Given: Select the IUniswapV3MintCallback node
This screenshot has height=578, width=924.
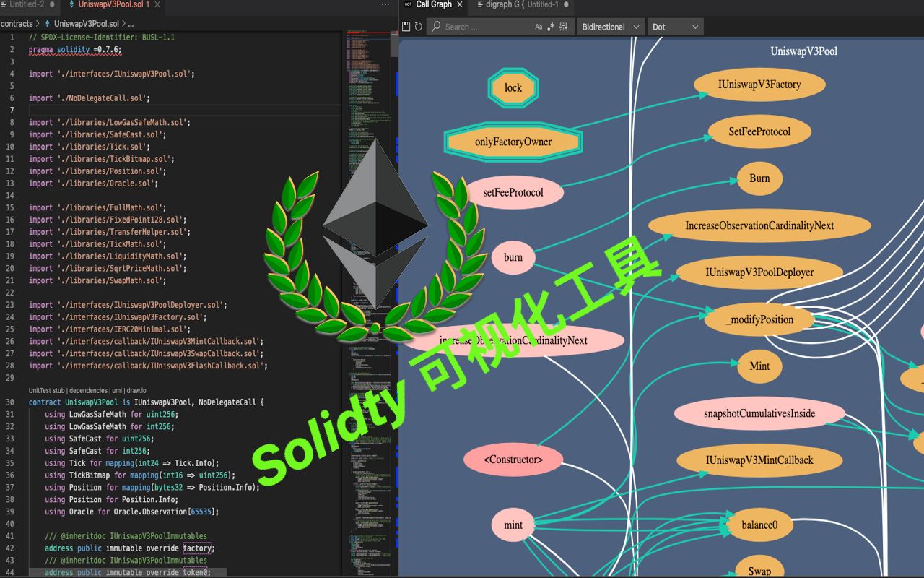Looking at the screenshot, I should coord(759,460).
